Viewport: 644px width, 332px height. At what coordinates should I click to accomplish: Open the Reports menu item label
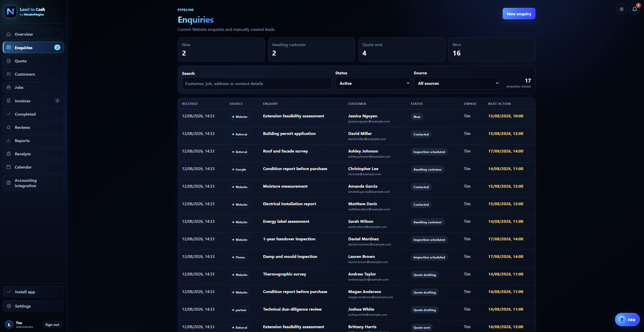pyautogui.click(x=22, y=141)
